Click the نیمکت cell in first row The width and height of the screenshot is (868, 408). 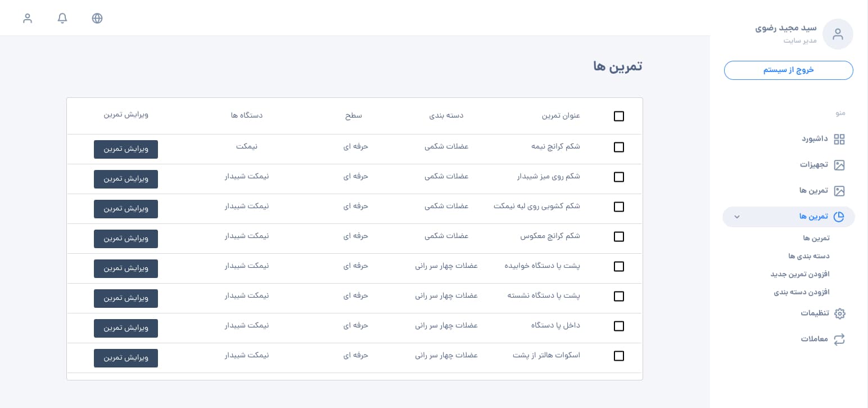pos(247,146)
